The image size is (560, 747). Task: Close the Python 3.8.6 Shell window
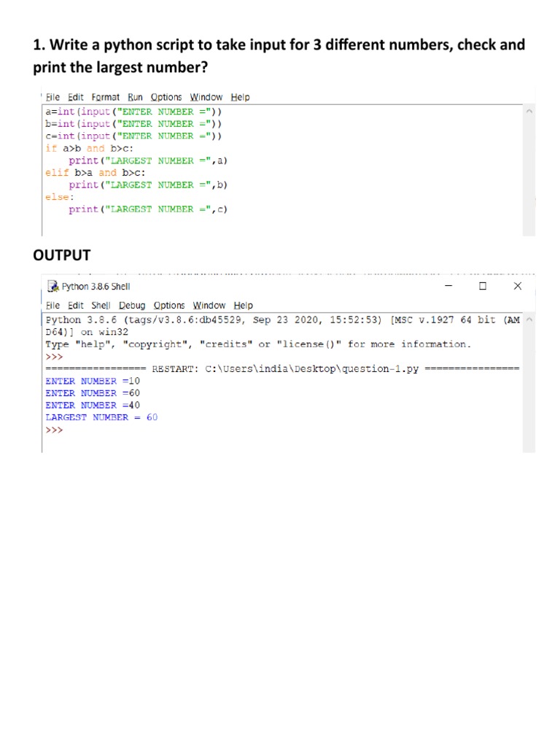518,286
